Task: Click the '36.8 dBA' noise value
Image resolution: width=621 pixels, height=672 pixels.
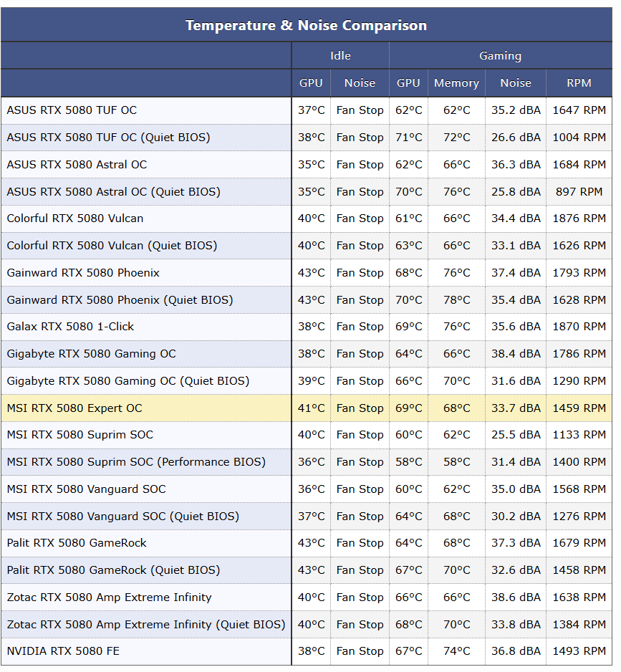Action: [516, 651]
